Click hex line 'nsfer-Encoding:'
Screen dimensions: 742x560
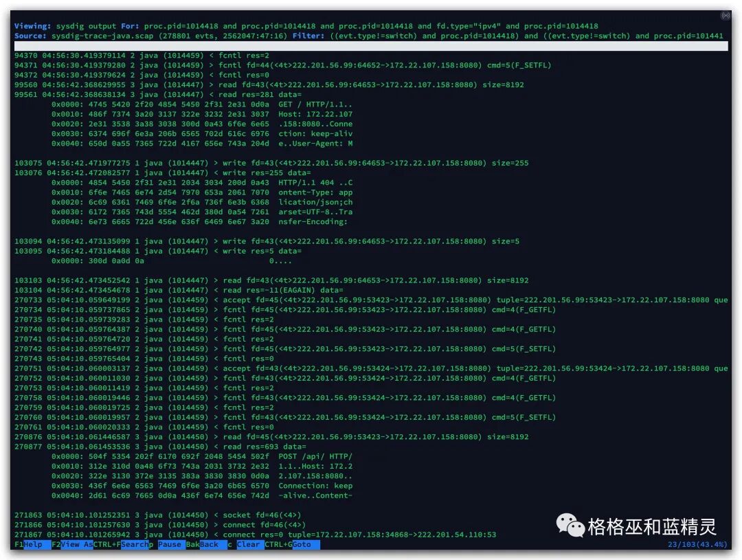click(x=200, y=221)
